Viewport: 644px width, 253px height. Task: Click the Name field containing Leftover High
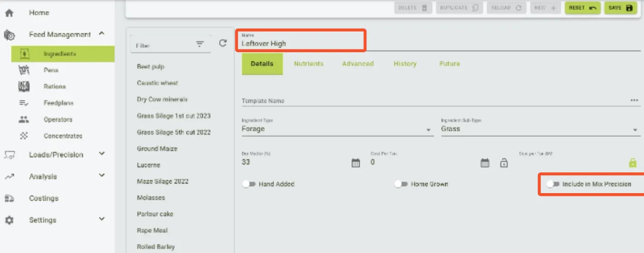(x=300, y=44)
